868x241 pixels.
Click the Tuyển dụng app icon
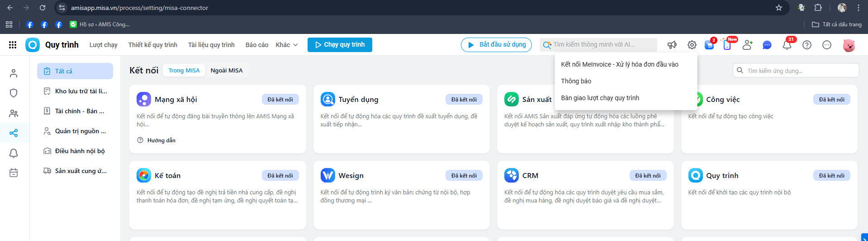(328, 99)
